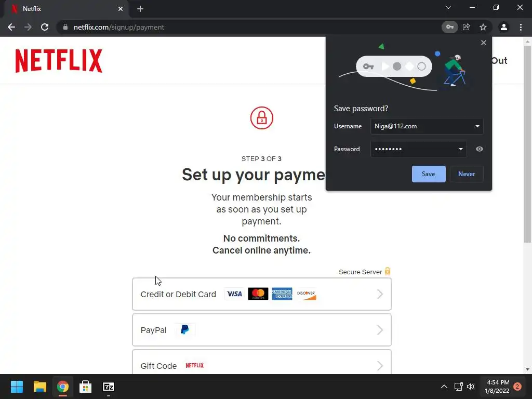Image resolution: width=532 pixels, height=399 pixels.
Task: Select Gift Code payment option
Action: click(262, 362)
